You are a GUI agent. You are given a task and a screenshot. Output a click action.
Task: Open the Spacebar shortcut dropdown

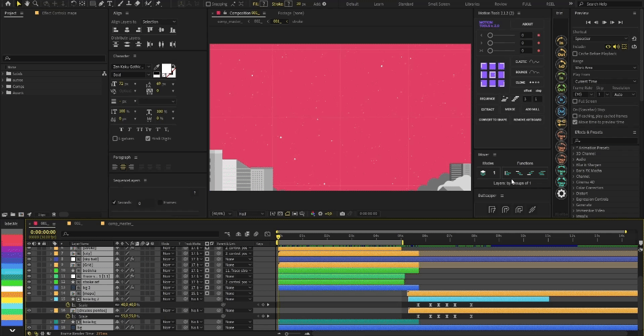point(601,39)
